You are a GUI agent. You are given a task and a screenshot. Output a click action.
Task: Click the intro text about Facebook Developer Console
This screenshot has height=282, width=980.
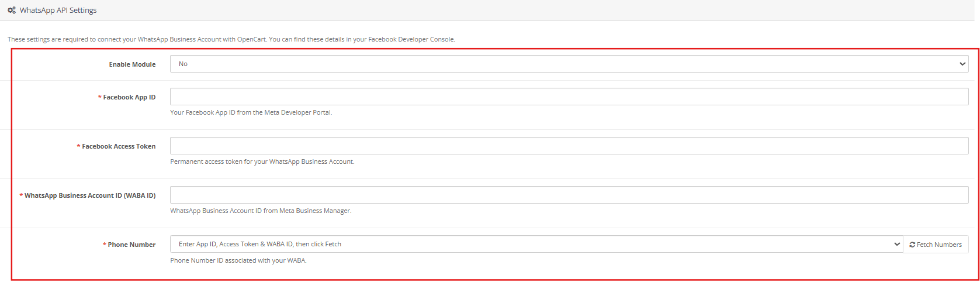231,39
